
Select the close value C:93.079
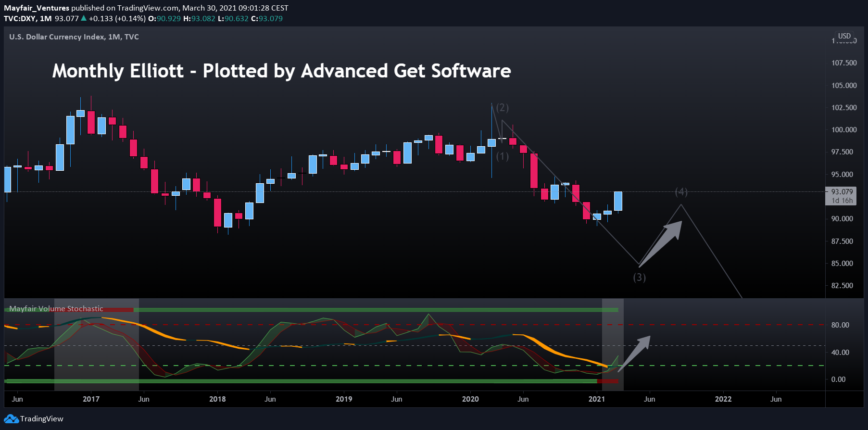[267, 19]
